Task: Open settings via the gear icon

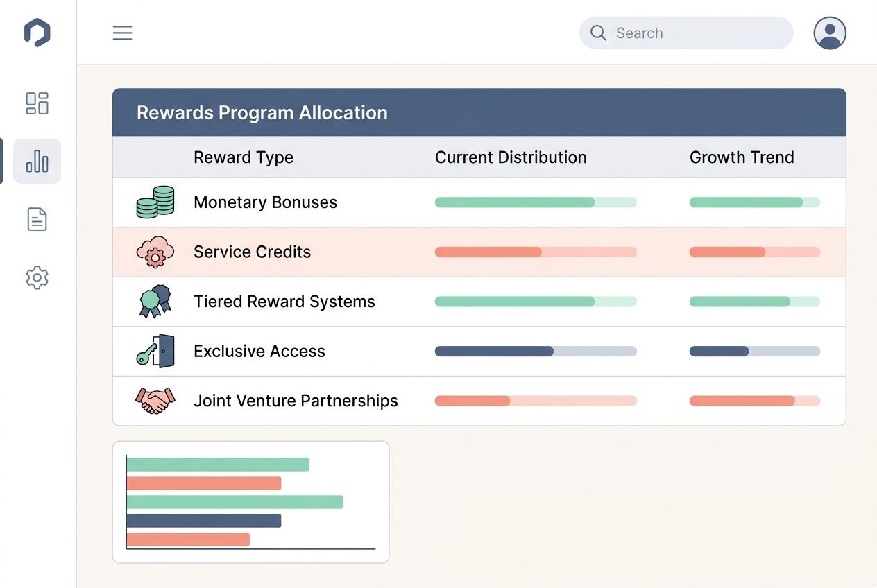Action: tap(37, 277)
